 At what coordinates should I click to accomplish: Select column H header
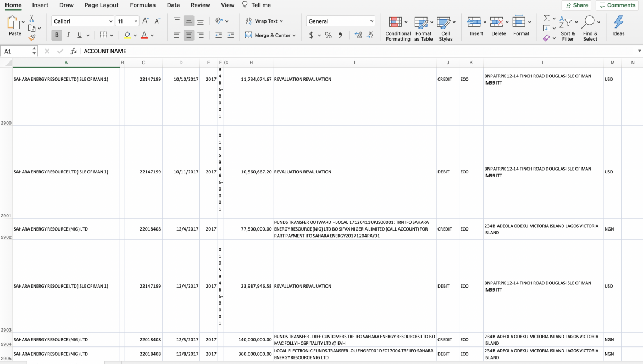[x=251, y=63]
